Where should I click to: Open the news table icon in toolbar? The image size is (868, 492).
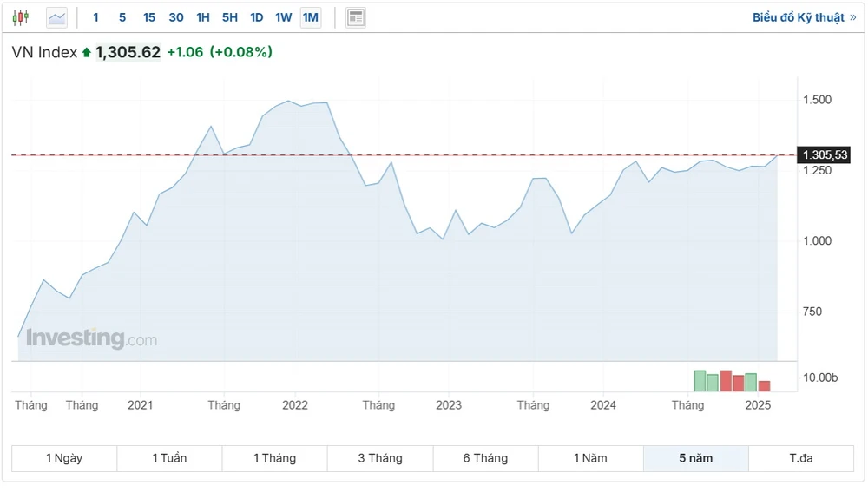tap(355, 17)
